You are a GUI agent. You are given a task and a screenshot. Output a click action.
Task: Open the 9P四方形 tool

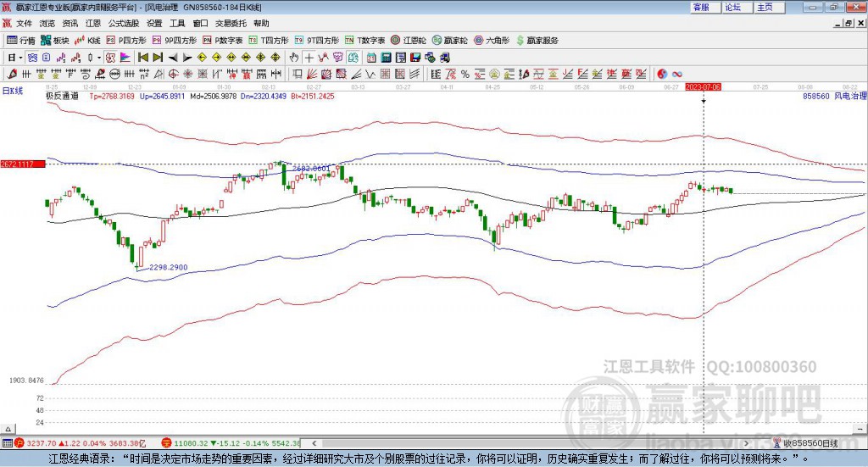point(175,41)
